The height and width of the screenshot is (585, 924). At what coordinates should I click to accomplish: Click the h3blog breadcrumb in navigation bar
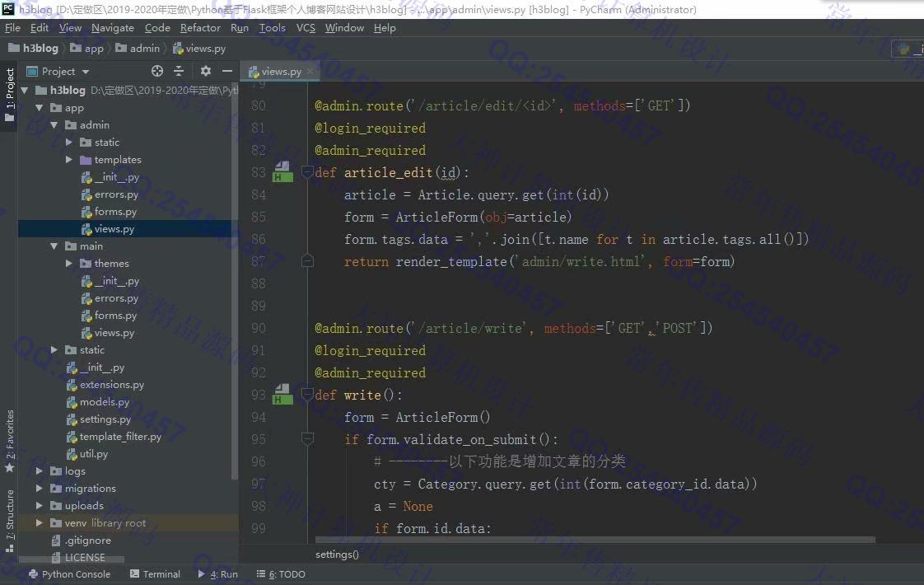[x=33, y=49]
